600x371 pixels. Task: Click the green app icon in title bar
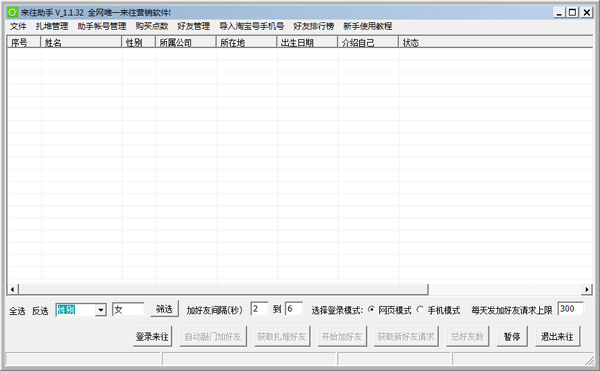13,12
